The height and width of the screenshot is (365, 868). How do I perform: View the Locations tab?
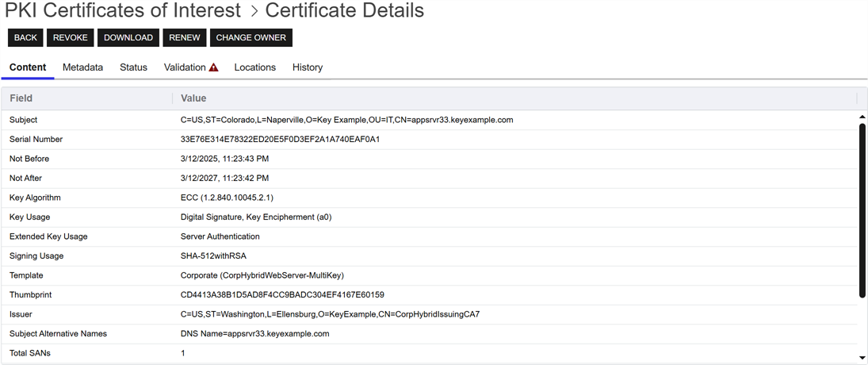click(x=254, y=67)
